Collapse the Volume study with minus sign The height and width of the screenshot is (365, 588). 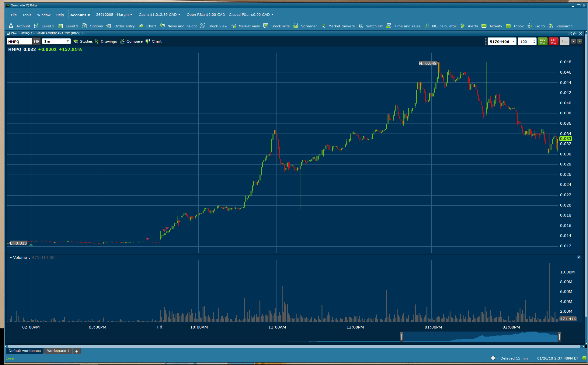[x=11, y=258]
